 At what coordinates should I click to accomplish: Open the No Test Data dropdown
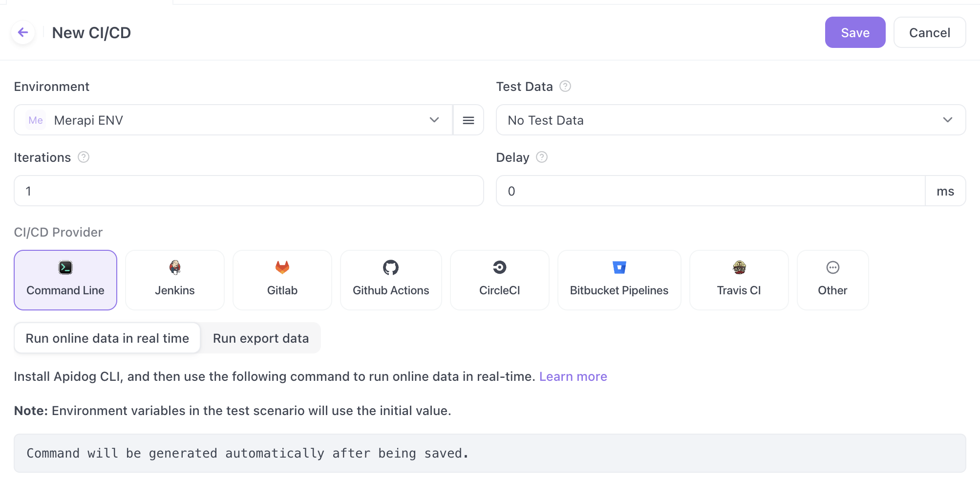730,120
